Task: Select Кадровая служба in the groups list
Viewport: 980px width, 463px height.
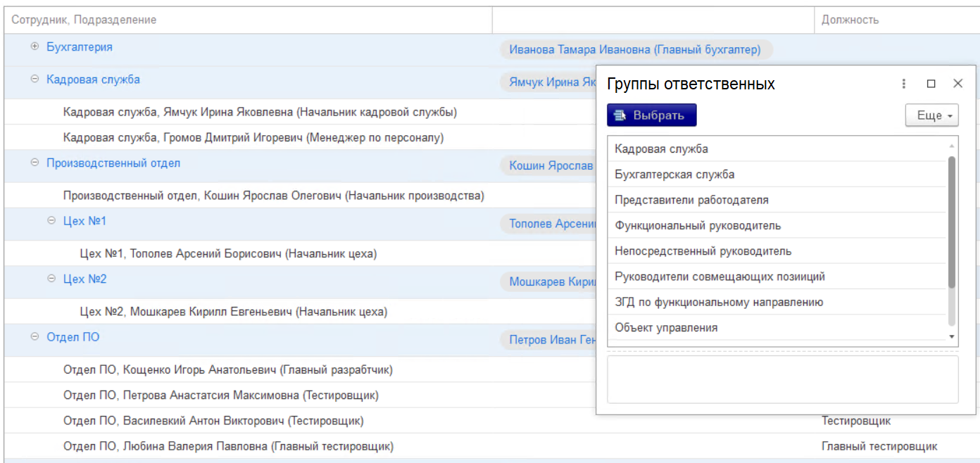Action: click(x=777, y=149)
